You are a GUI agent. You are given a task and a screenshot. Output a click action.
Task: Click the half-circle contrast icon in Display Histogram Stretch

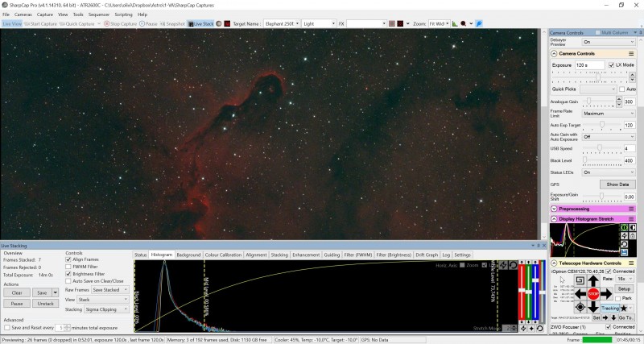coord(632,228)
